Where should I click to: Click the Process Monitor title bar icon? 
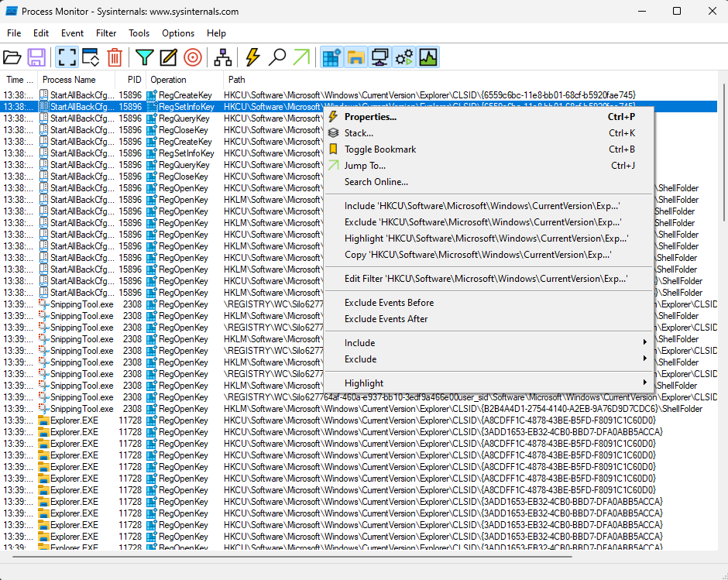click(11, 11)
